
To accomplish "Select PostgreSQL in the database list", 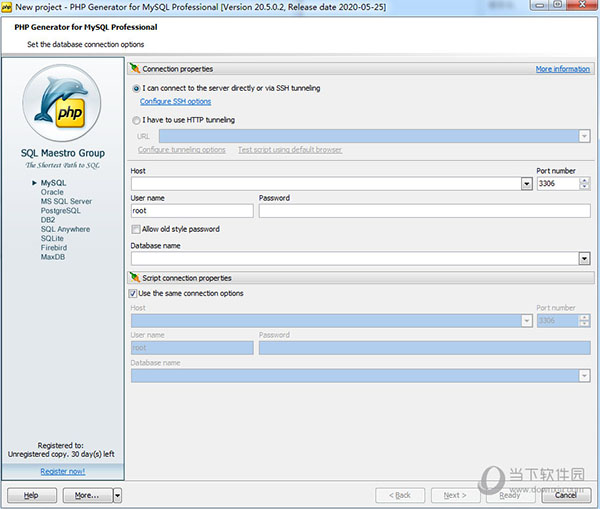I will [x=60, y=210].
